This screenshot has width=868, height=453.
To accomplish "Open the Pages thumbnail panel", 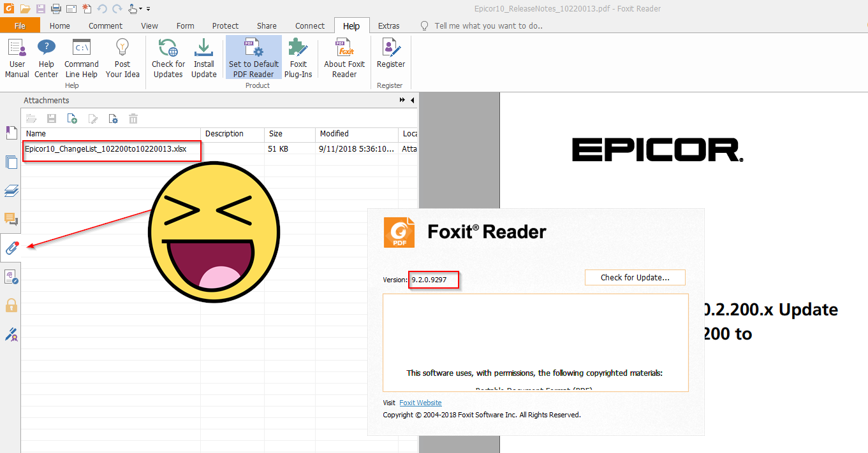I will (x=11, y=162).
